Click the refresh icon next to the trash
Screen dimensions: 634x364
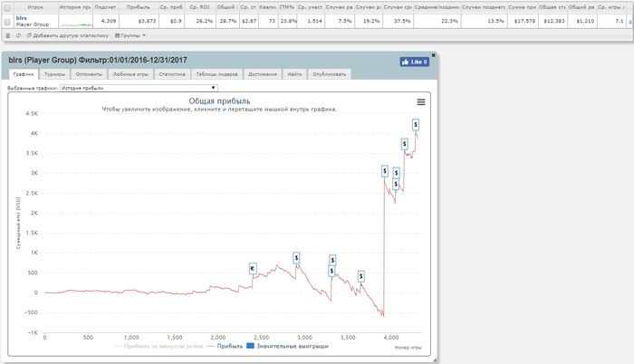coord(18,35)
